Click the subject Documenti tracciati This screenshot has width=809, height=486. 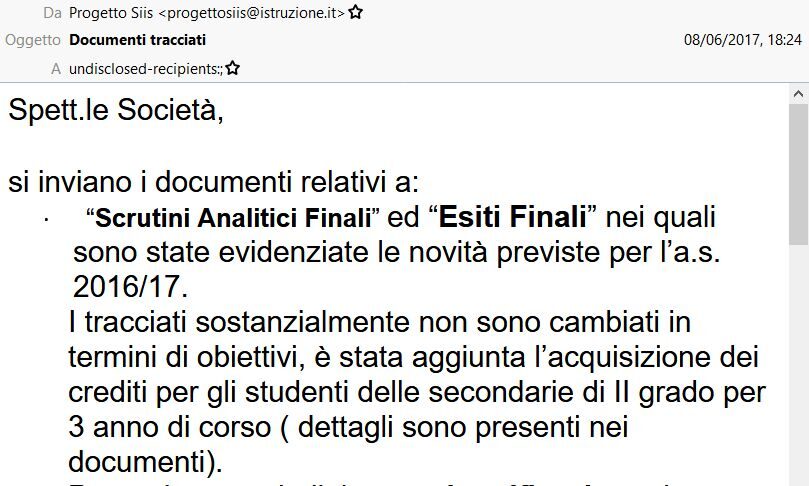(x=138, y=40)
